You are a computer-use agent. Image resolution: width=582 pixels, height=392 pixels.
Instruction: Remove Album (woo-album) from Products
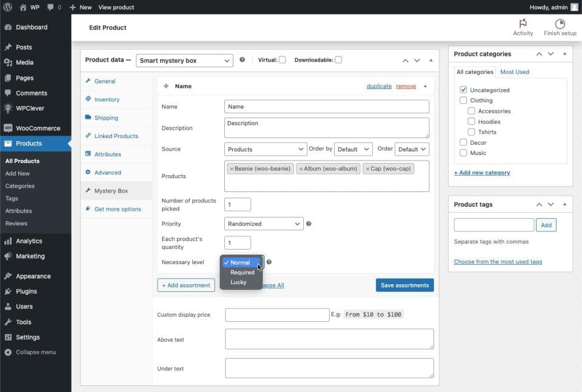[x=301, y=169]
